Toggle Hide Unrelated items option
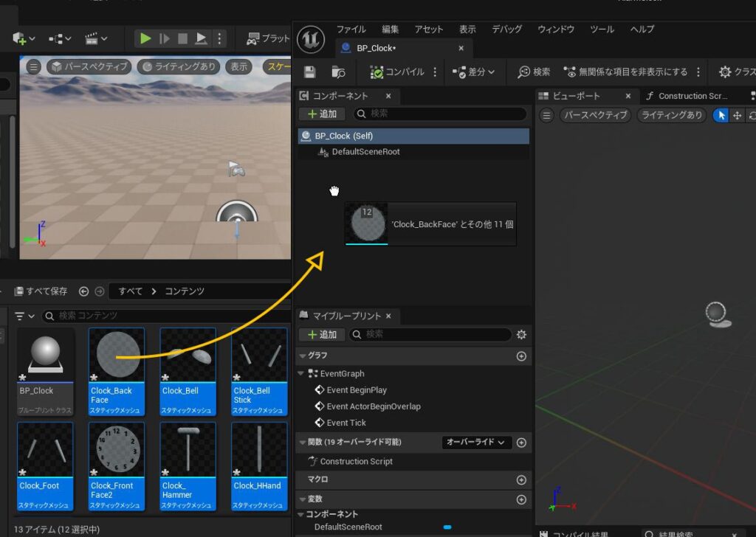The height and width of the screenshot is (537, 756). point(626,72)
